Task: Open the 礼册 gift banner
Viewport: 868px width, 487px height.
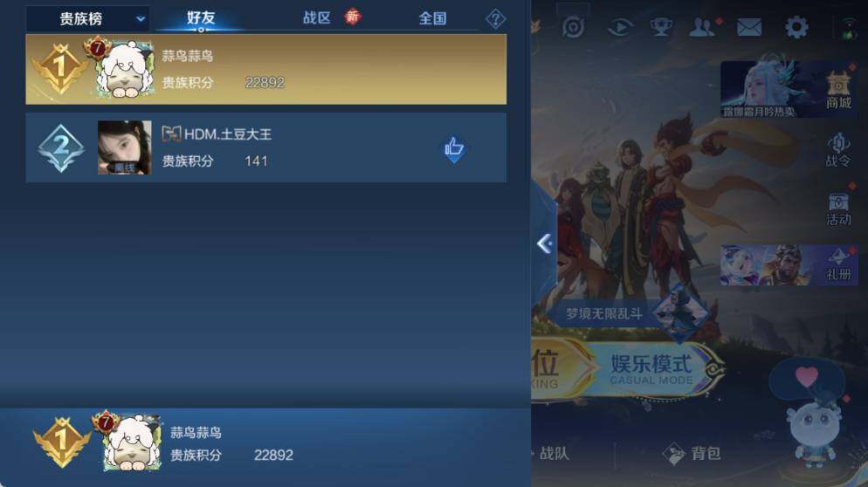Action: click(x=789, y=265)
